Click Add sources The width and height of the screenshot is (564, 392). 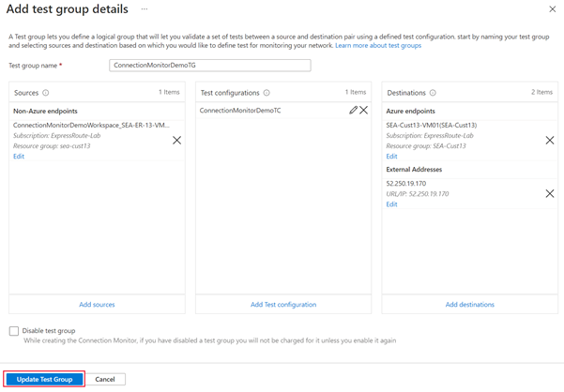point(97,305)
